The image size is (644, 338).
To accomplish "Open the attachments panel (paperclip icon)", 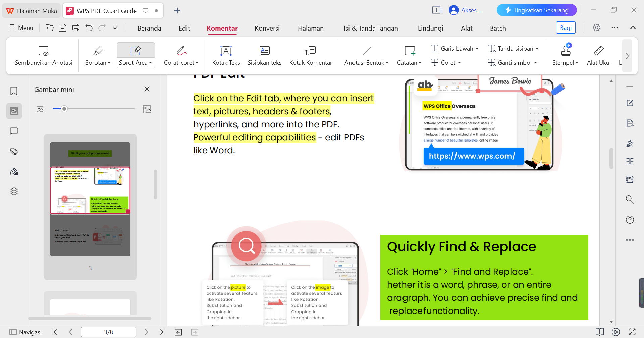I will click(x=14, y=151).
